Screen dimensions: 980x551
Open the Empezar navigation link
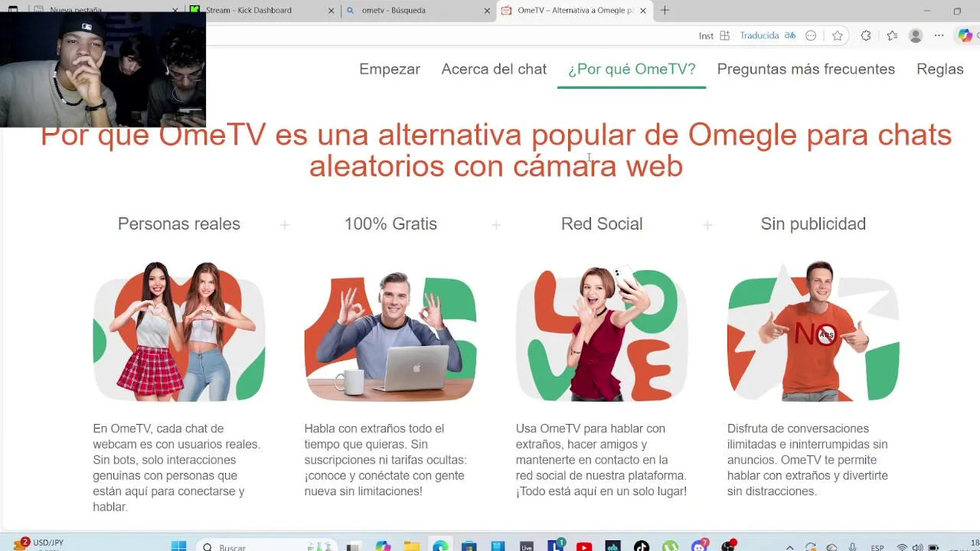(x=390, y=69)
